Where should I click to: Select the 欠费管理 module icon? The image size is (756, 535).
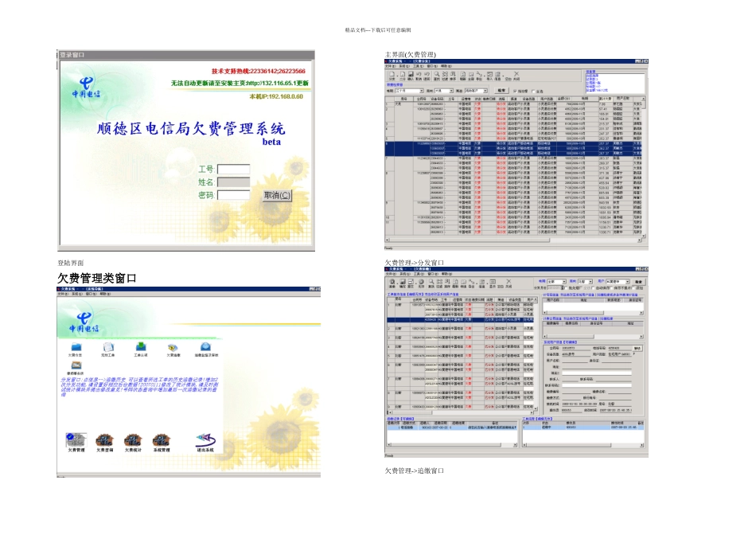click(76, 440)
